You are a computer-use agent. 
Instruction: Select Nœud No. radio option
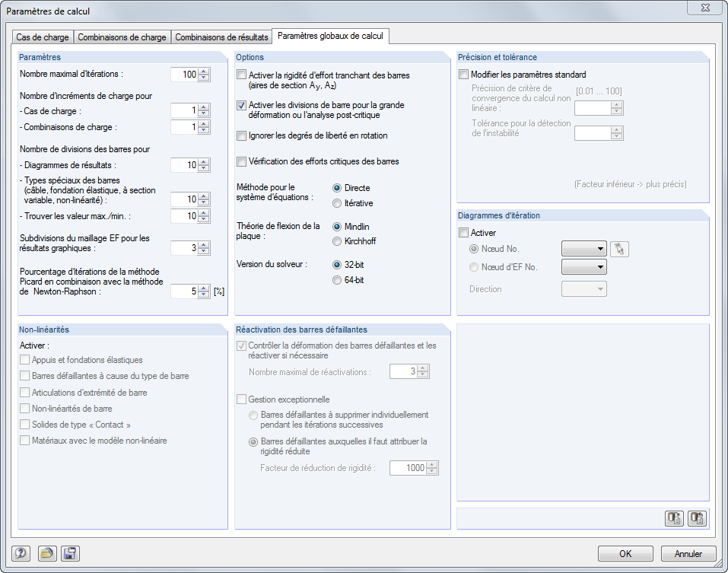[x=474, y=249]
